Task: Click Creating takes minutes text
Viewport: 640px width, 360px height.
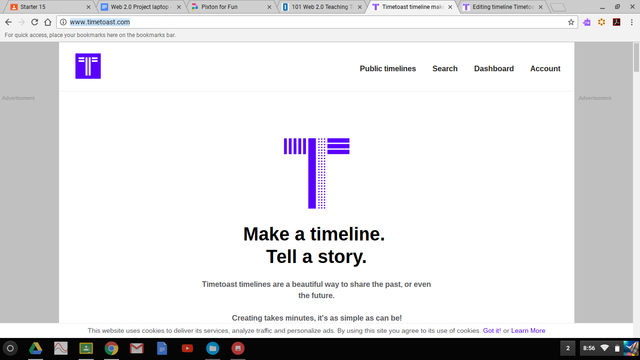Action: tap(316, 318)
